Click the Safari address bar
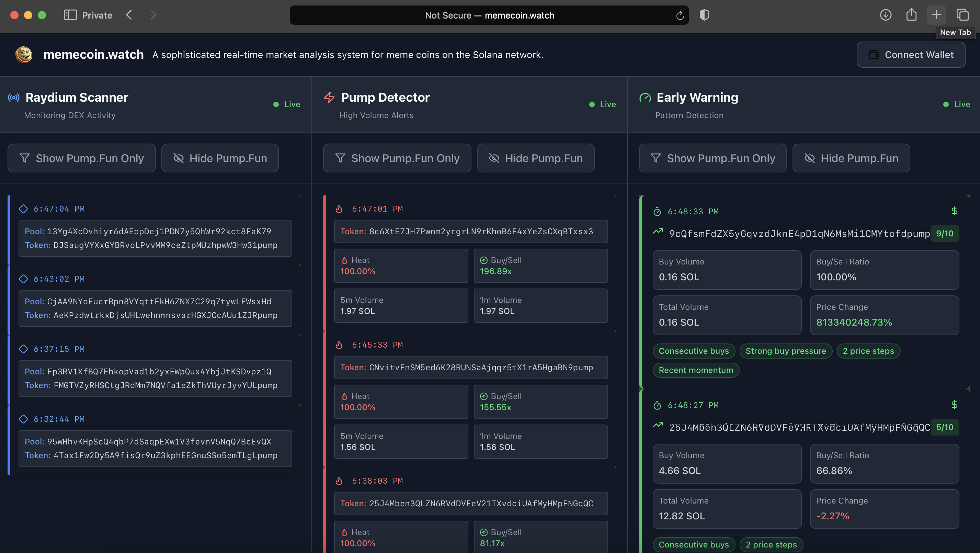 [x=489, y=15]
